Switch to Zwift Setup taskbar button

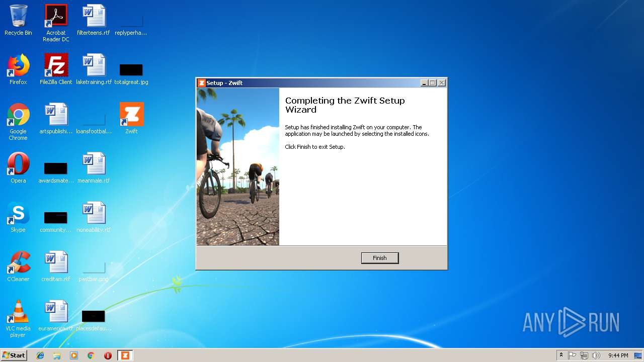(x=125, y=355)
